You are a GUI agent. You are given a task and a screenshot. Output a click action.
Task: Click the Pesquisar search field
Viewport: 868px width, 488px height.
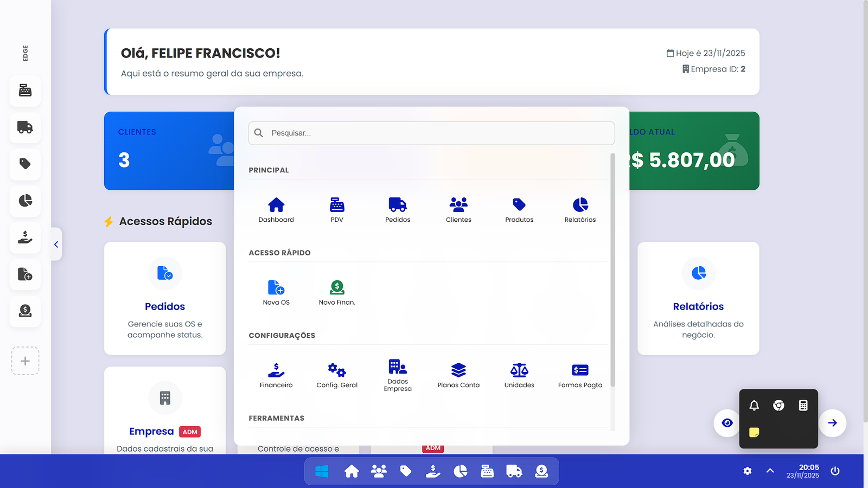[x=431, y=133]
